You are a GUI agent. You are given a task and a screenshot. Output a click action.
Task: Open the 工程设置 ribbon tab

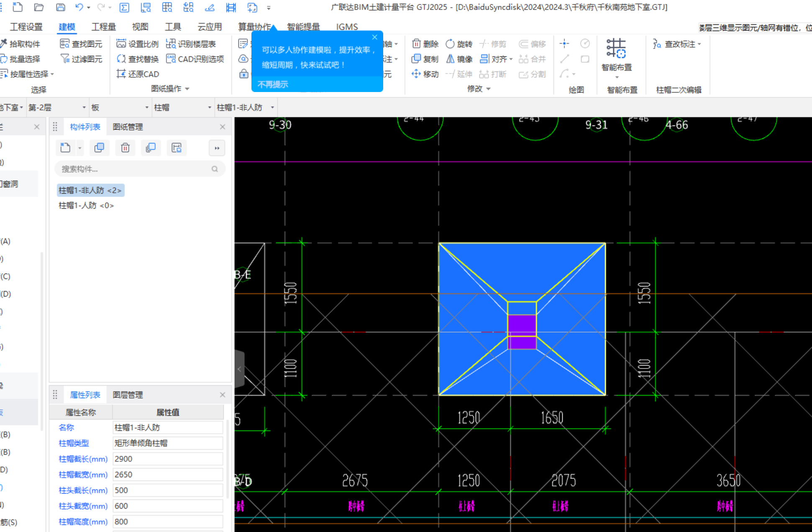(x=26, y=27)
